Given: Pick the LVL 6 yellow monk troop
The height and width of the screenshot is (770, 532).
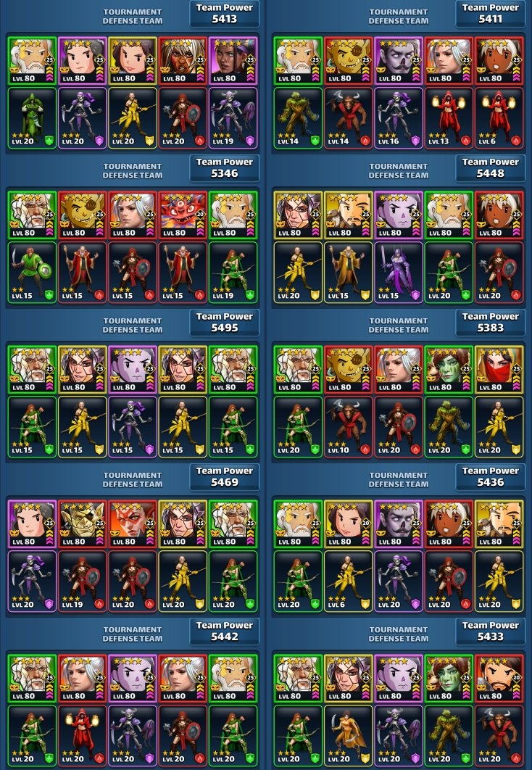Looking at the screenshot, I should click(349, 581).
